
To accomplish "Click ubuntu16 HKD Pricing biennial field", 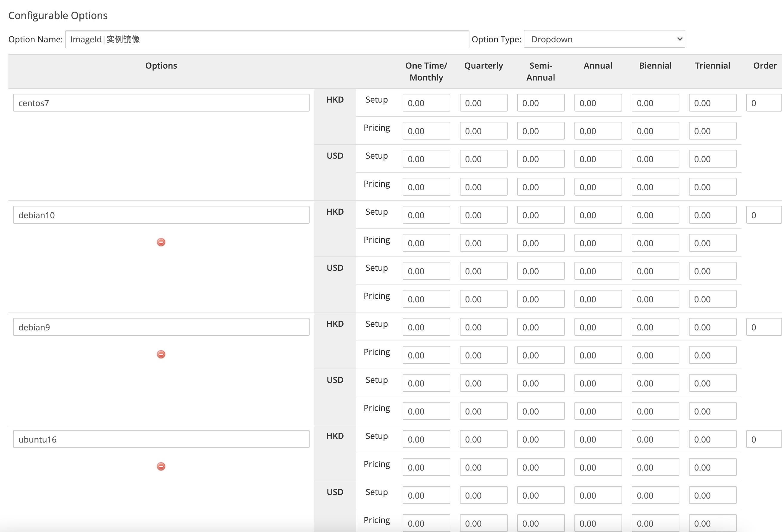I will click(655, 467).
